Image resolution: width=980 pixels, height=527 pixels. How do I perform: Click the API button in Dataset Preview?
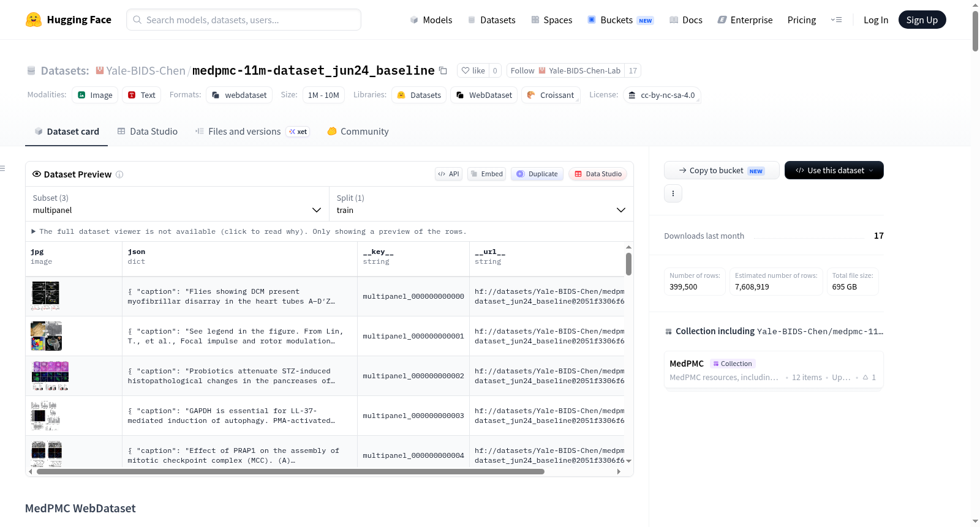[x=448, y=174]
